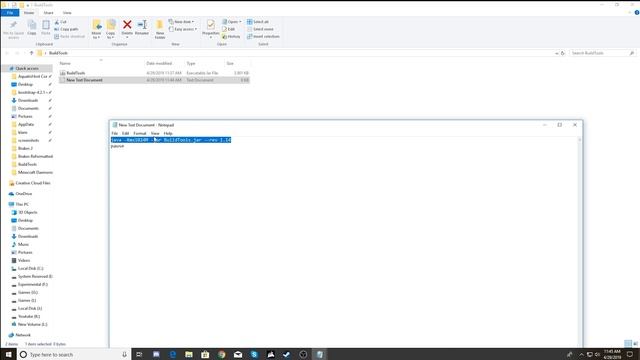Select Quick access in navigation pane
This screenshot has width=640, height=360.
27,69
